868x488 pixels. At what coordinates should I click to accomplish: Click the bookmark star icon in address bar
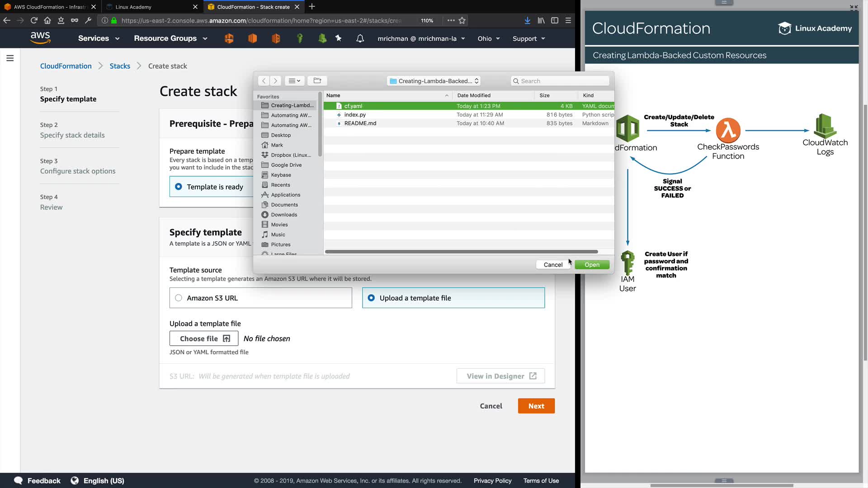coord(462,20)
